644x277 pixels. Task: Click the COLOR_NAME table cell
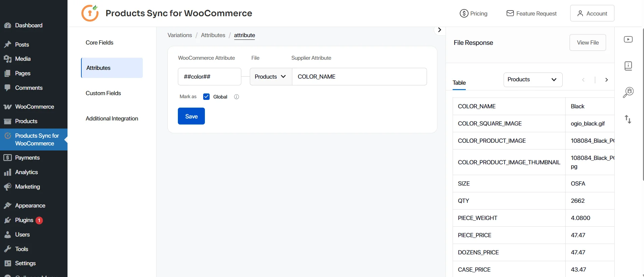point(509,106)
